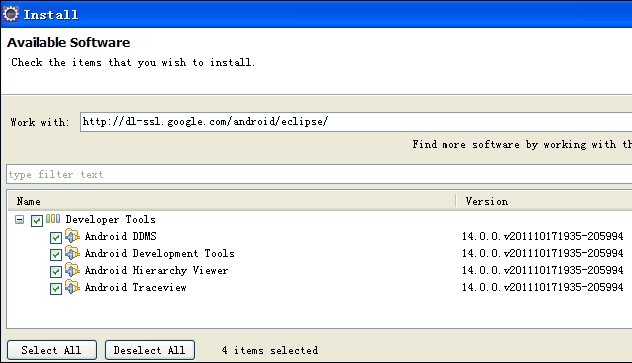Click the Eclipse gear icon in title bar
Image resolution: width=632 pixels, height=363 pixels.
pos(10,14)
